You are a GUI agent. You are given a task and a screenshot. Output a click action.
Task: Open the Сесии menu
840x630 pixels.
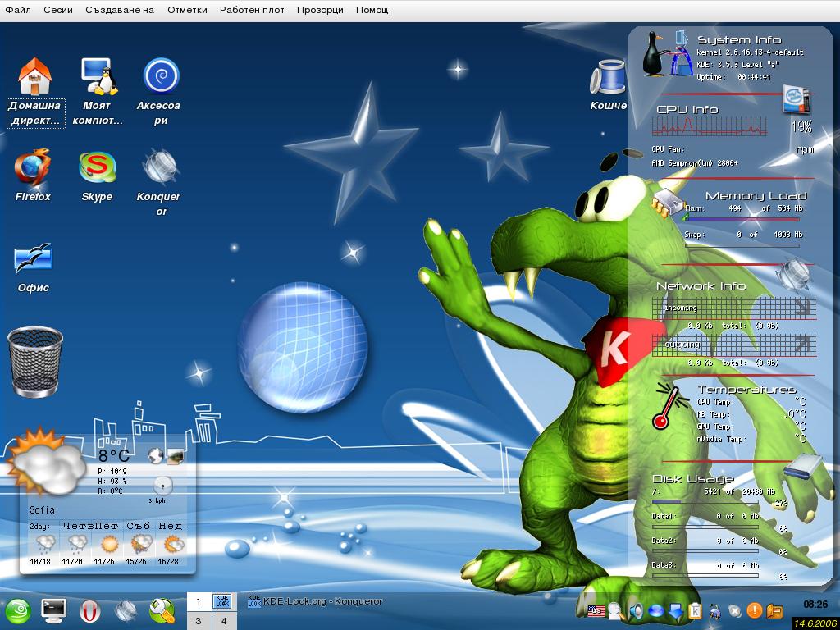point(58,10)
